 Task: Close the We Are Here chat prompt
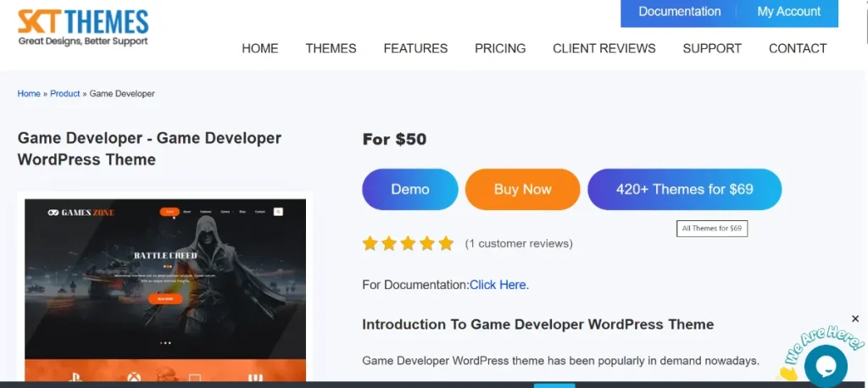855,319
